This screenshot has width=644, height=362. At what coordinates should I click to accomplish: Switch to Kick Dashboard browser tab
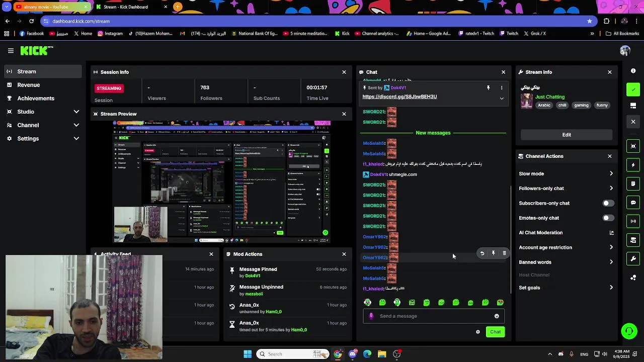[131, 7]
